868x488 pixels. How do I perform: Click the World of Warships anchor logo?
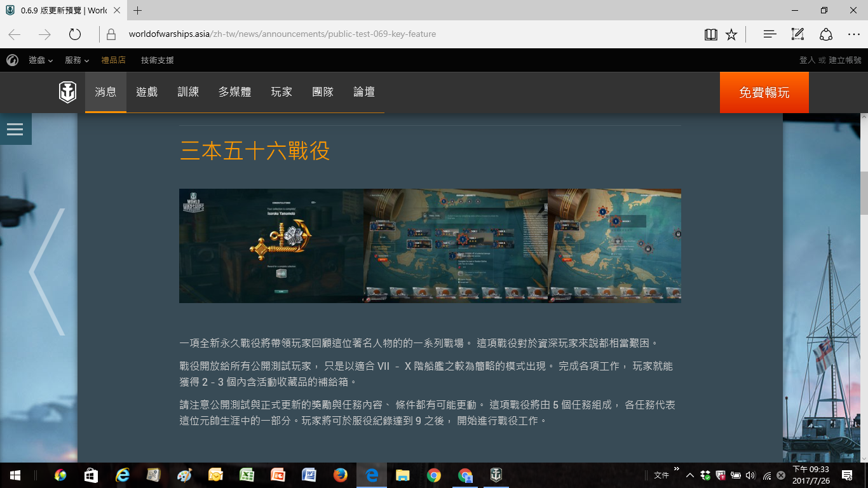point(67,92)
